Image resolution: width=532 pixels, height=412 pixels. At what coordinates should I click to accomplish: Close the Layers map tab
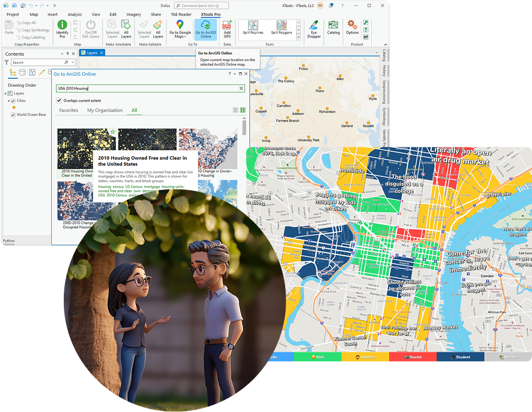click(101, 52)
